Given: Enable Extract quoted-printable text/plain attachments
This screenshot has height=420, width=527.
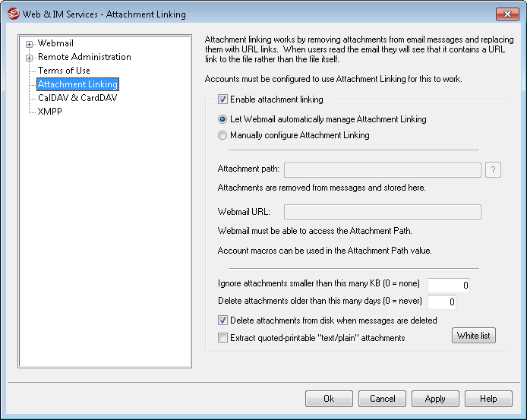Looking at the screenshot, I should [x=222, y=338].
